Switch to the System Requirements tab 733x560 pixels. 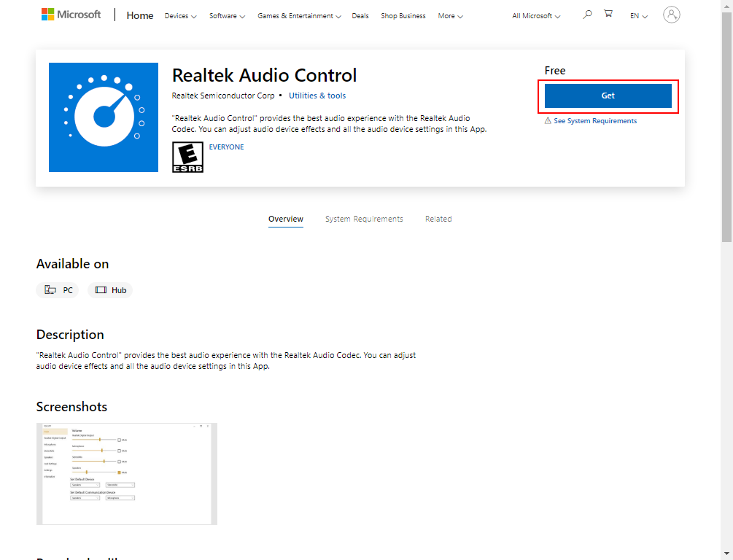click(x=364, y=219)
